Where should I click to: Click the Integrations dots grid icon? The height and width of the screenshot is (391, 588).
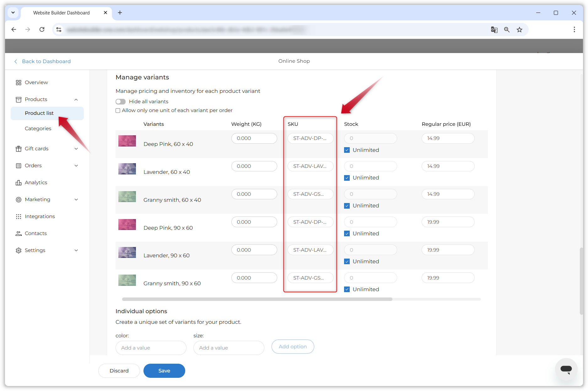19,217
